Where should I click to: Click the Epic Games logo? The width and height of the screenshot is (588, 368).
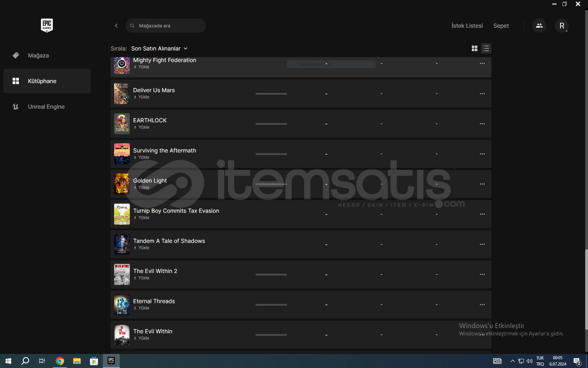point(47,25)
